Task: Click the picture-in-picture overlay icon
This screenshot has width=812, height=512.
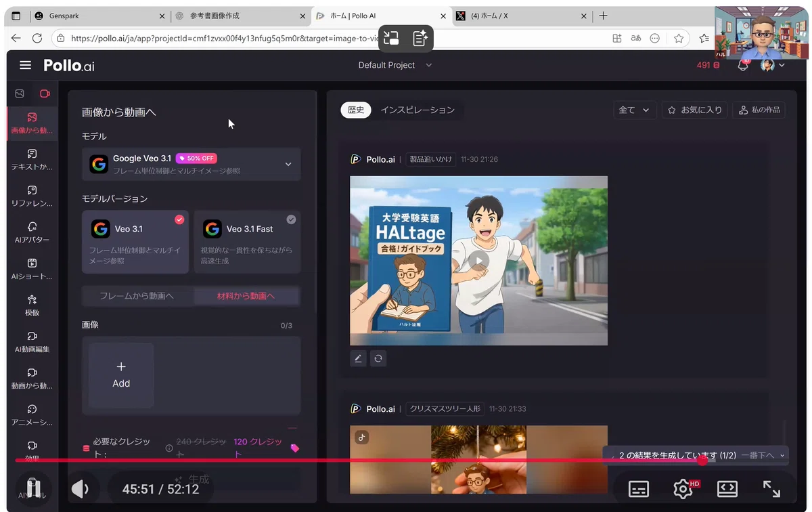Action: pyautogui.click(x=391, y=38)
